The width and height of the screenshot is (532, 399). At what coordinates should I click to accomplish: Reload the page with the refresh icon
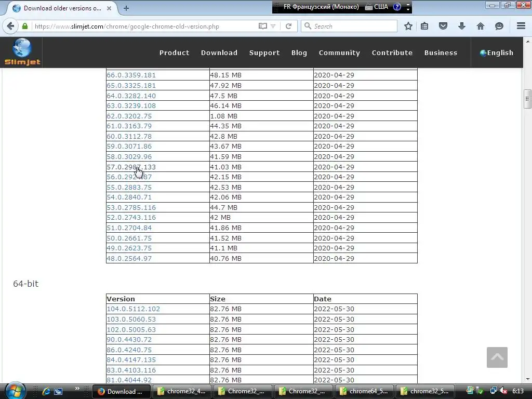[288, 26]
